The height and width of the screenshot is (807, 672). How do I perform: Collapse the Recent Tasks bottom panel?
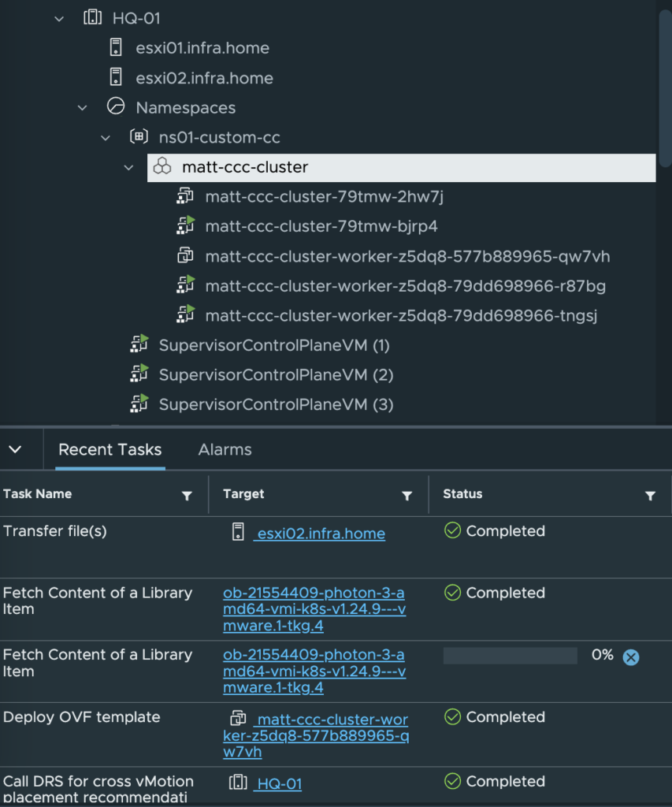click(x=16, y=449)
